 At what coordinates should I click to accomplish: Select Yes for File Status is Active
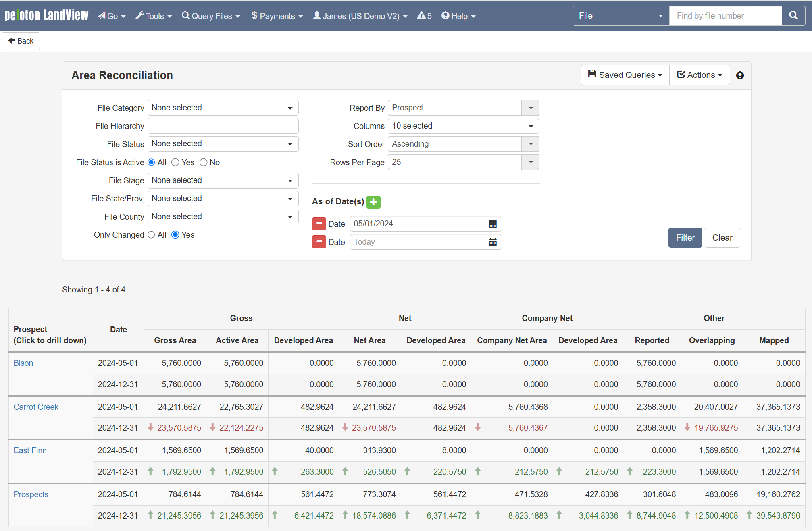[x=175, y=162]
